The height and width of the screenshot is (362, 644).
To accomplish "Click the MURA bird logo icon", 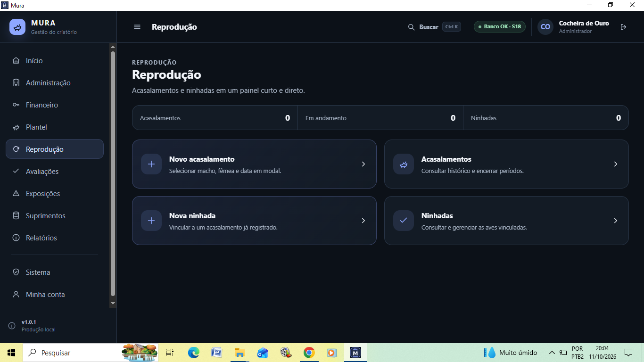I will 17,27.
